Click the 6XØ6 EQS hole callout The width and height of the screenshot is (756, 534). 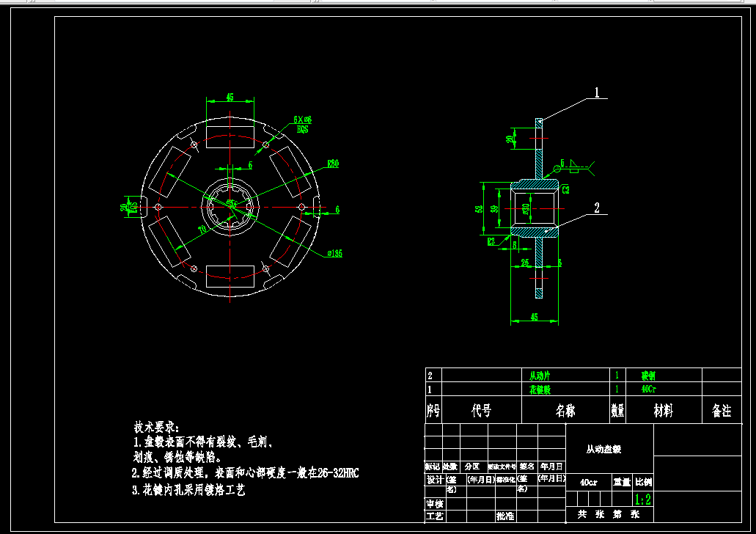pos(302,124)
